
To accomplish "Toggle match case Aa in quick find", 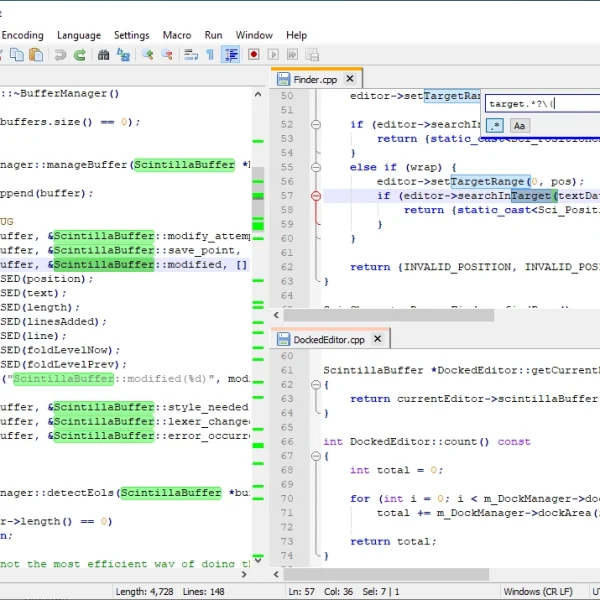I will pos(519,126).
